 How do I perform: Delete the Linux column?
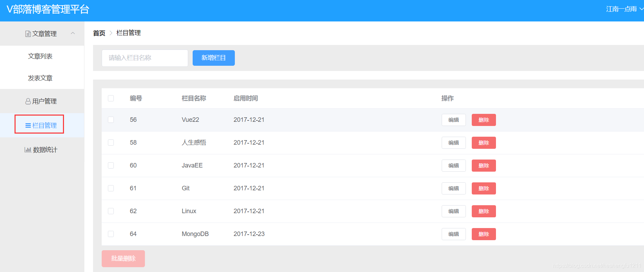(484, 211)
